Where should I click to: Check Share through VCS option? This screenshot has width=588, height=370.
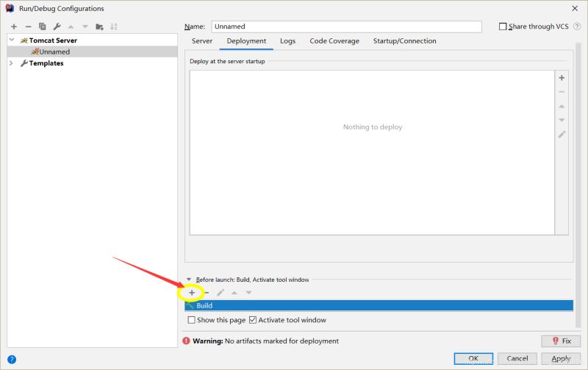(503, 26)
